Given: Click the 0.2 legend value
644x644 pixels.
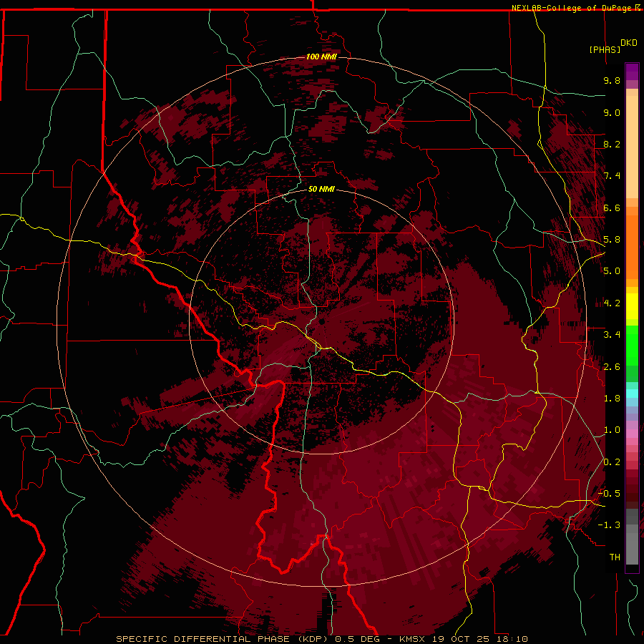Looking at the screenshot, I should click(x=612, y=462).
